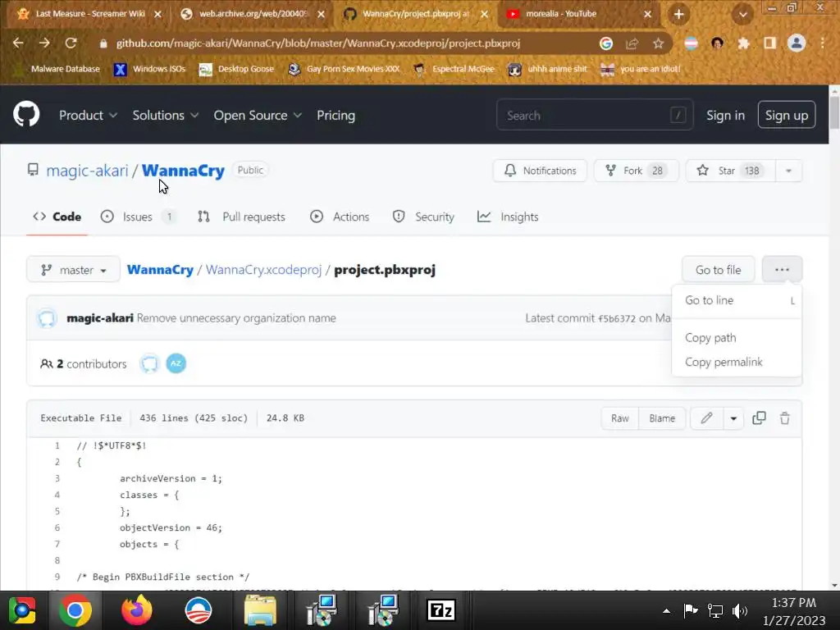Open File Explorer folder in taskbar
The height and width of the screenshot is (630, 840).
(260, 610)
